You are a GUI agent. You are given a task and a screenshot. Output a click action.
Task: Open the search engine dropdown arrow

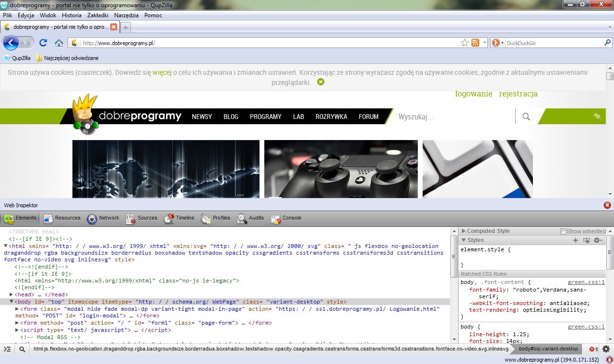click(x=502, y=43)
